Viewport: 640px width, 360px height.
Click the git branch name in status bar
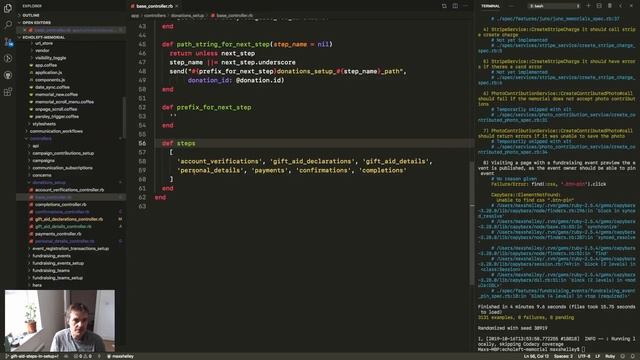tap(32, 356)
